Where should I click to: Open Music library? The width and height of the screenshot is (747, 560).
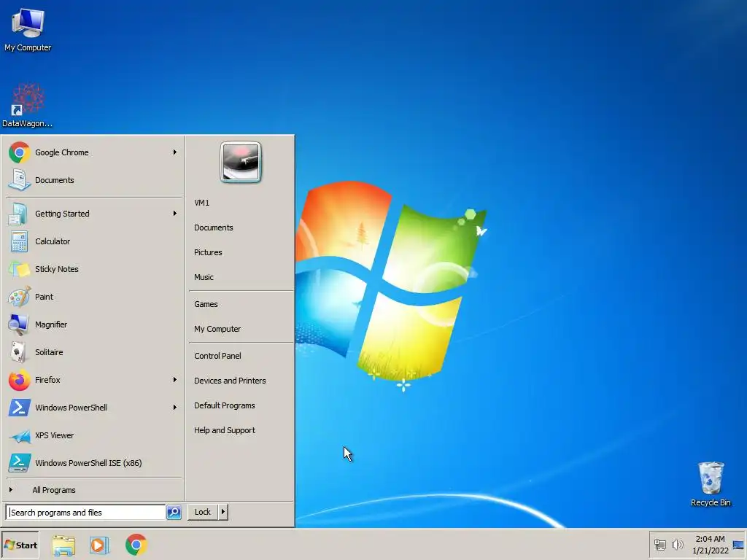click(204, 277)
